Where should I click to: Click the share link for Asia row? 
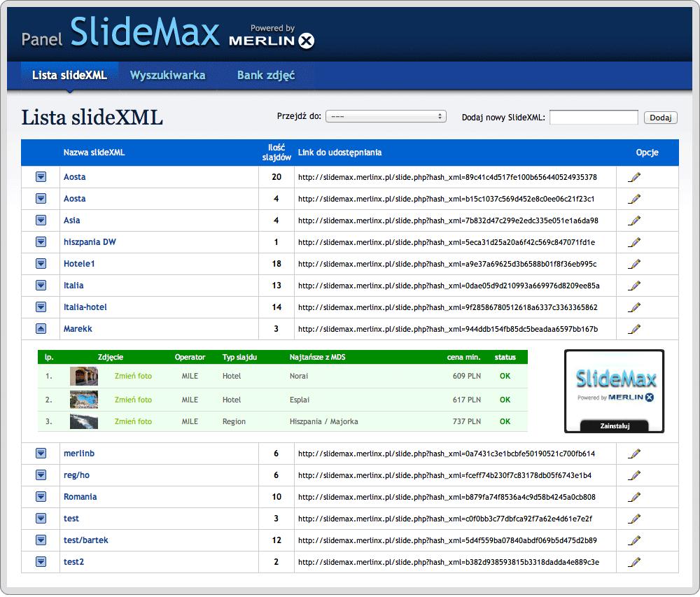[448, 220]
